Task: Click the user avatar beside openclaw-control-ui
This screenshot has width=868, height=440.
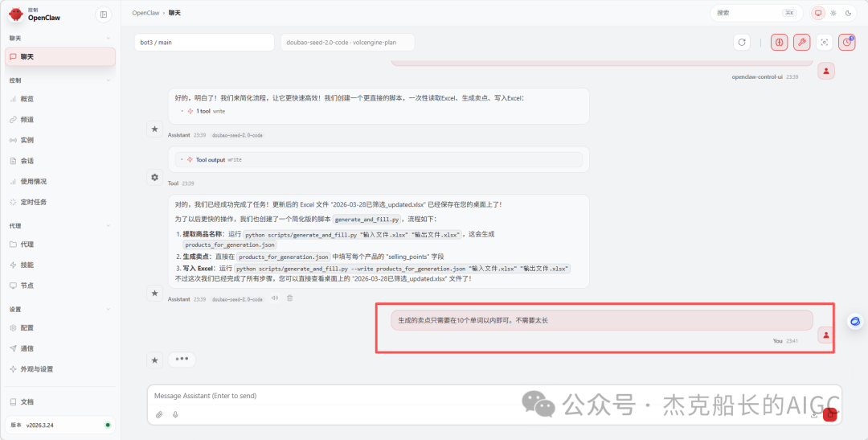Action: click(x=826, y=71)
